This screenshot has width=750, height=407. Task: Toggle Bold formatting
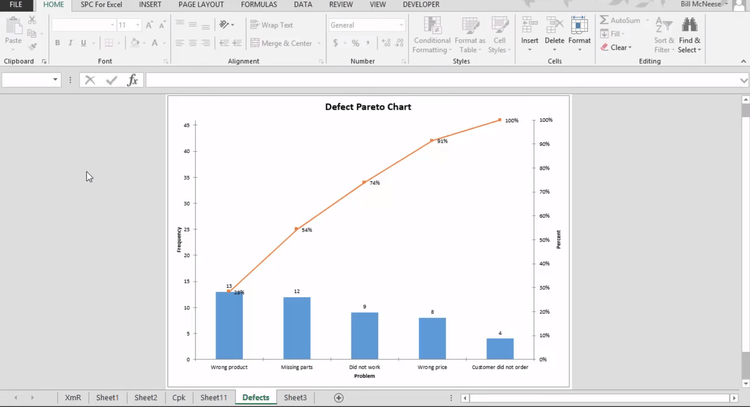point(57,43)
